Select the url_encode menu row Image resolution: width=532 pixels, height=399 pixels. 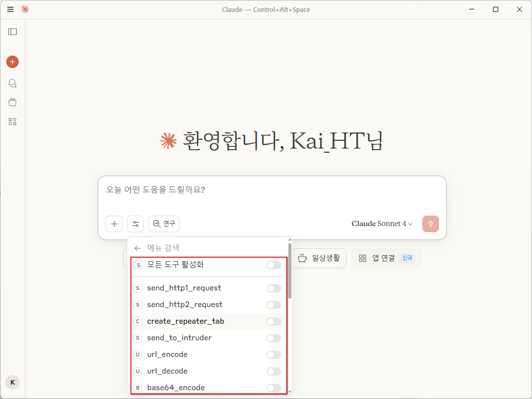click(208, 355)
